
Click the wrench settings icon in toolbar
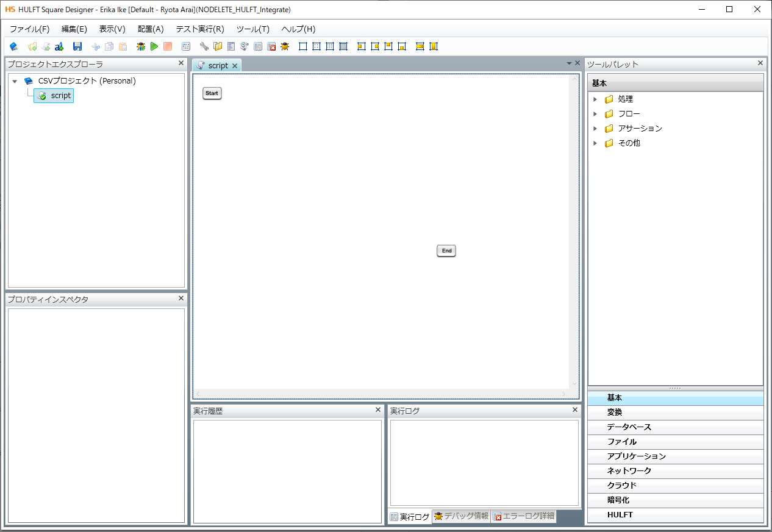tap(204, 46)
